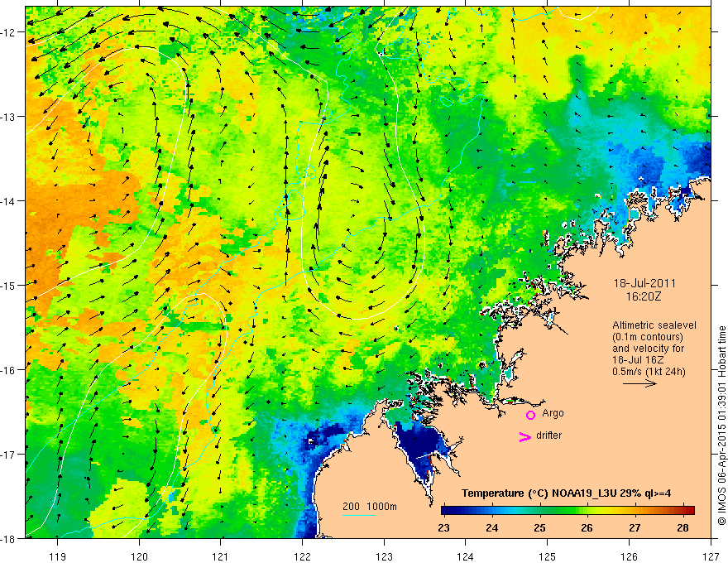Click the dark red end of the color bar above 28
This screenshot has height=563, width=728.
pos(692,510)
